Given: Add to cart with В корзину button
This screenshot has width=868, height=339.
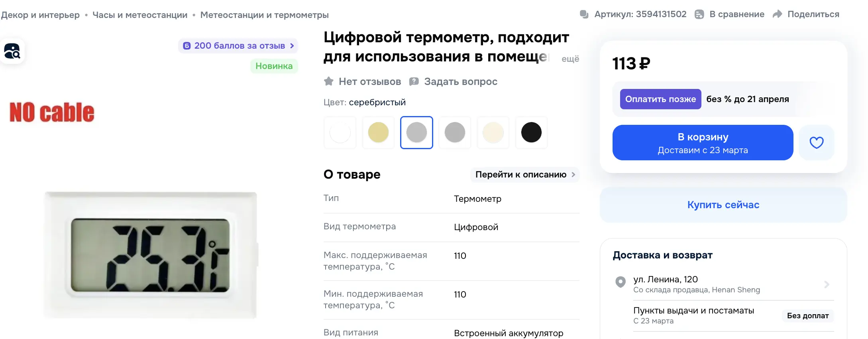Looking at the screenshot, I should (x=703, y=142).
